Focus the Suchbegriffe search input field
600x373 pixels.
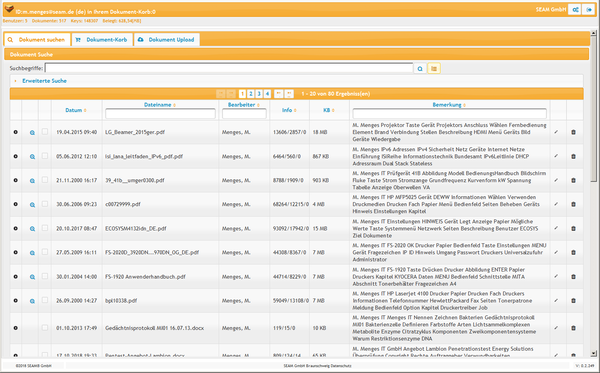(229, 68)
